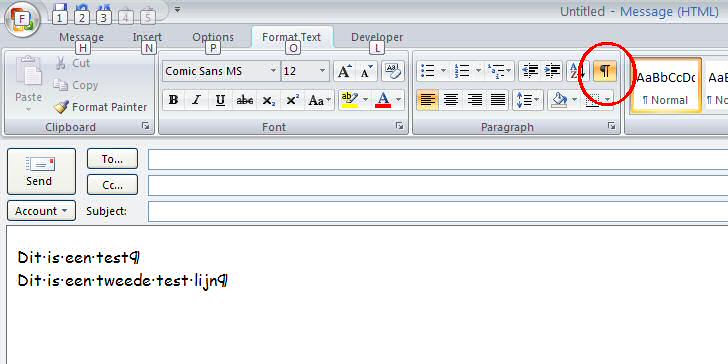Open Customize Quick Access Toolbar arrow
728x364 pixels.
(x=178, y=9)
